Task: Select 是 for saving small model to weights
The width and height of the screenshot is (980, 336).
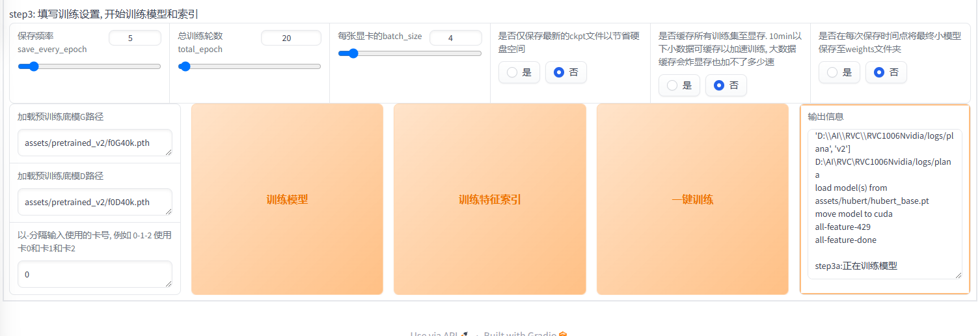Action: point(839,72)
